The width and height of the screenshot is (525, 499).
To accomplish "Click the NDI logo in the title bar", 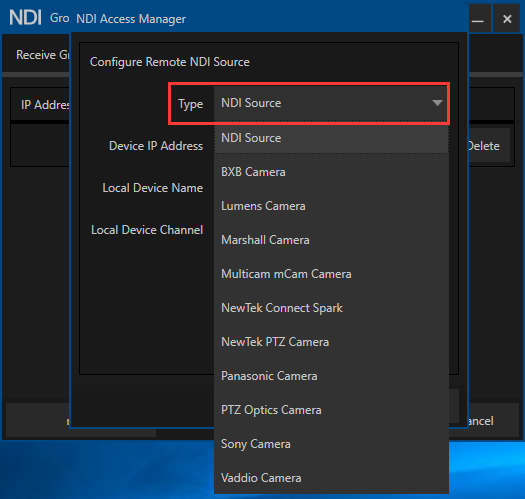I will click(25, 17).
